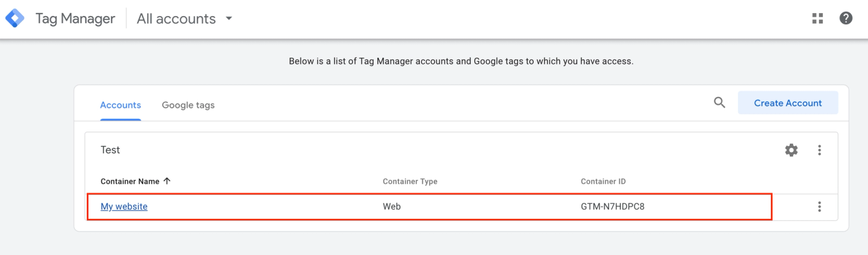Select the Test account name
The width and height of the screenshot is (868, 255).
pyautogui.click(x=110, y=150)
